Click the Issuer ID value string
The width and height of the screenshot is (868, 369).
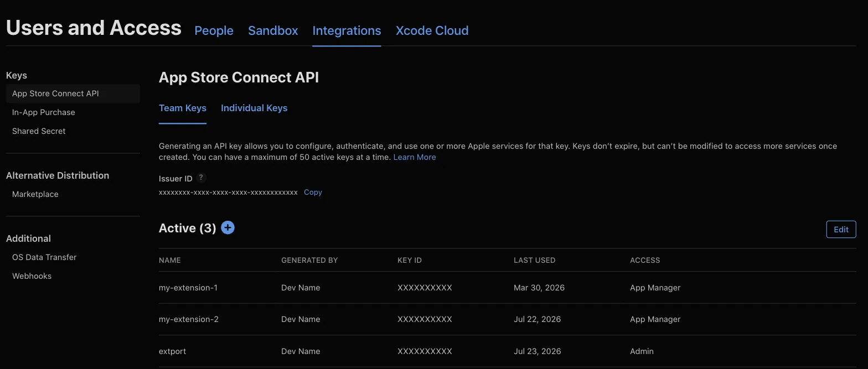(228, 193)
